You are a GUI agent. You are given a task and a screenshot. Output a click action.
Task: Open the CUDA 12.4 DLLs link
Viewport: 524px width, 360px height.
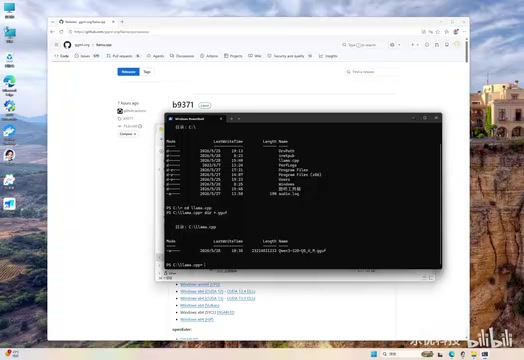[x=241, y=291]
